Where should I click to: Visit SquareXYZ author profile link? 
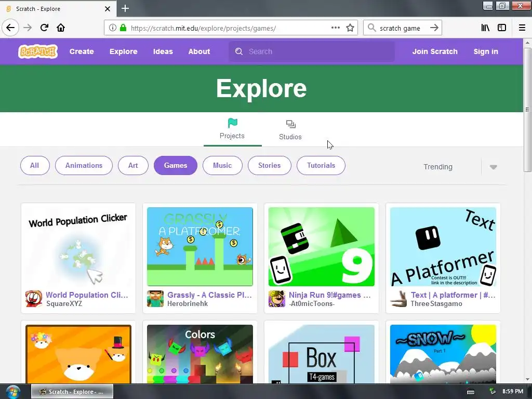[64, 303]
